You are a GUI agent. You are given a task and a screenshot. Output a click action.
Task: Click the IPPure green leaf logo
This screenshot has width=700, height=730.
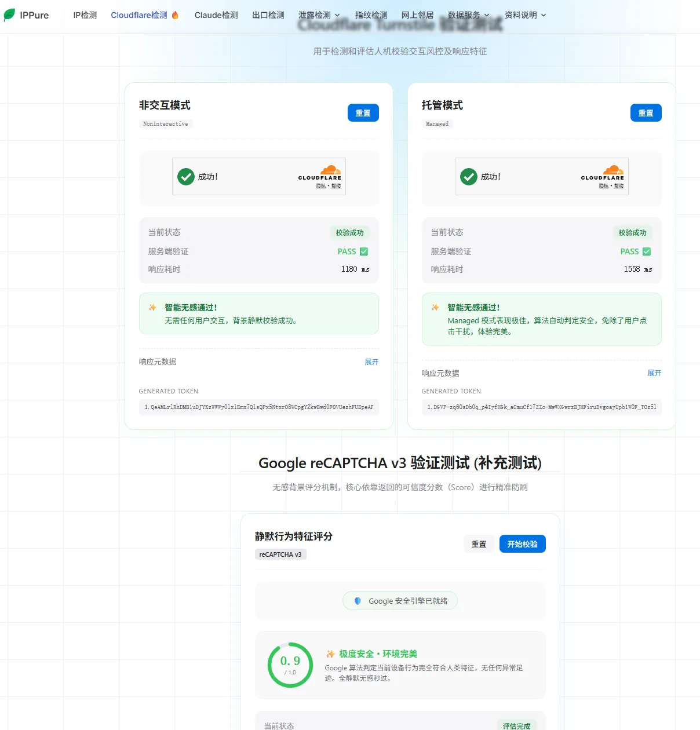click(x=9, y=15)
